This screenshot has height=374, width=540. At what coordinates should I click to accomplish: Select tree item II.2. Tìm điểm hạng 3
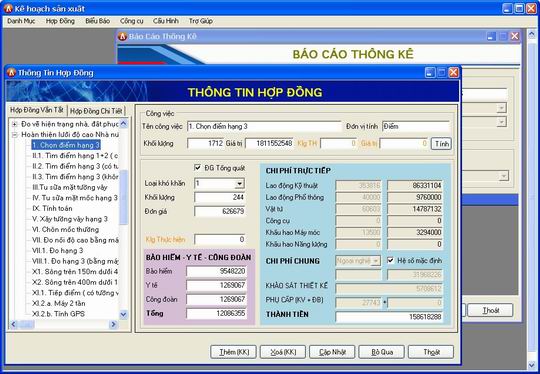75,166
